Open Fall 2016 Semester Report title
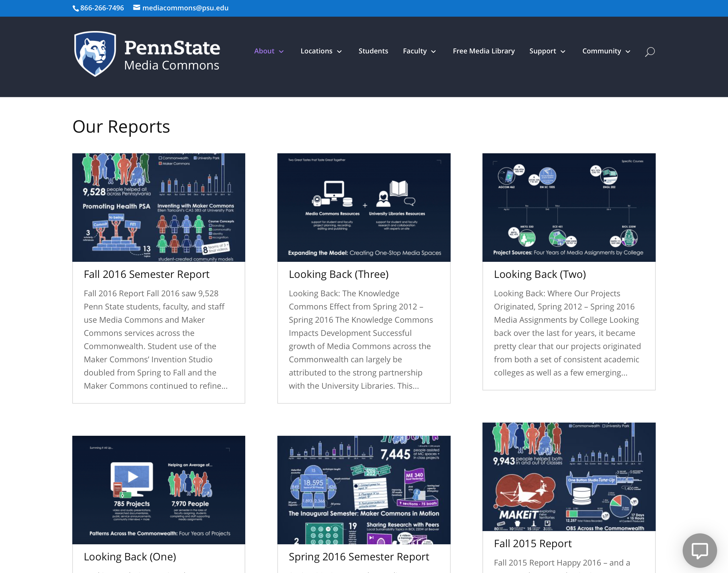This screenshot has width=728, height=573. click(147, 274)
